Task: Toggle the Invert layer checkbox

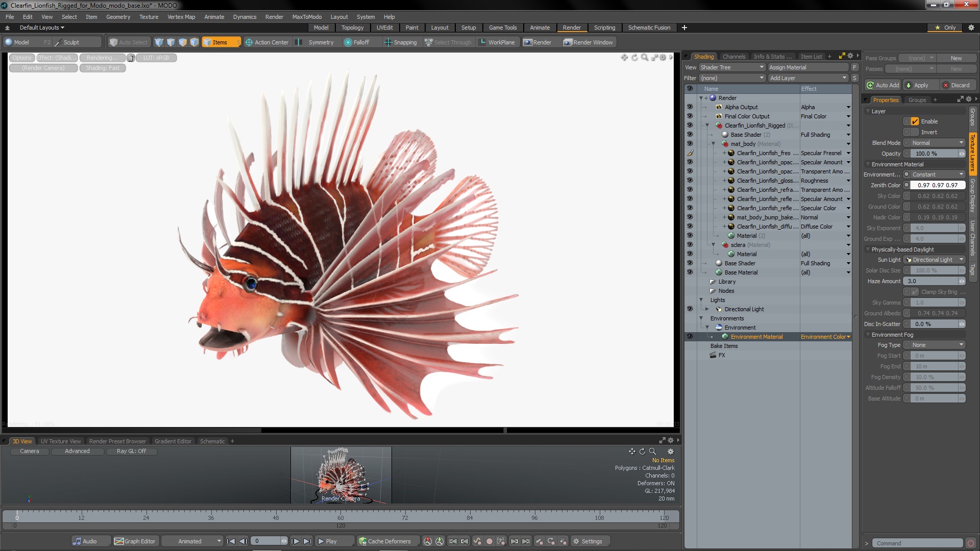Action: (915, 132)
